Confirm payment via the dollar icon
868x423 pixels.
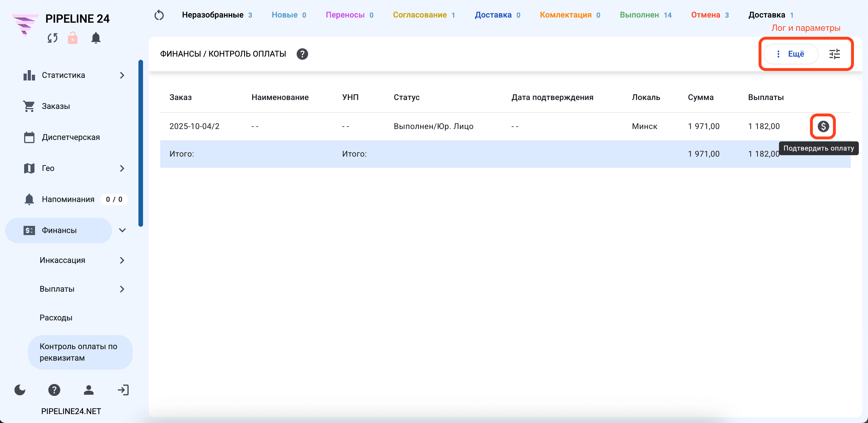[823, 126]
